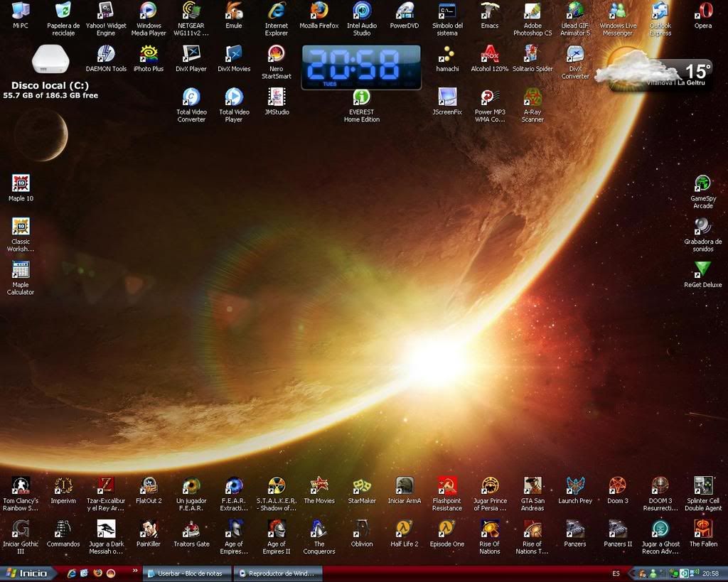Click the Doom 3 desktop icon
Image resolution: width=728 pixels, height=582 pixels.
tap(617, 485)
